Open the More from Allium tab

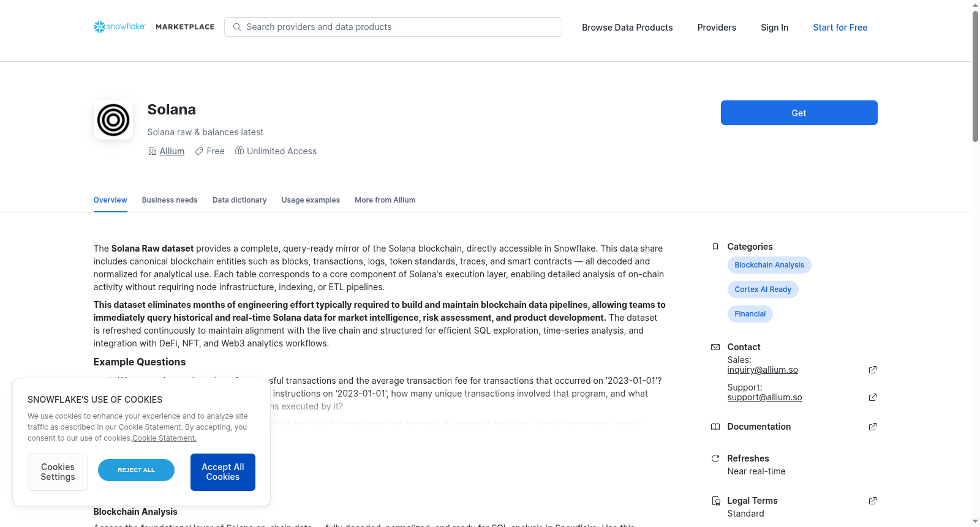click(x=385, y=200)
